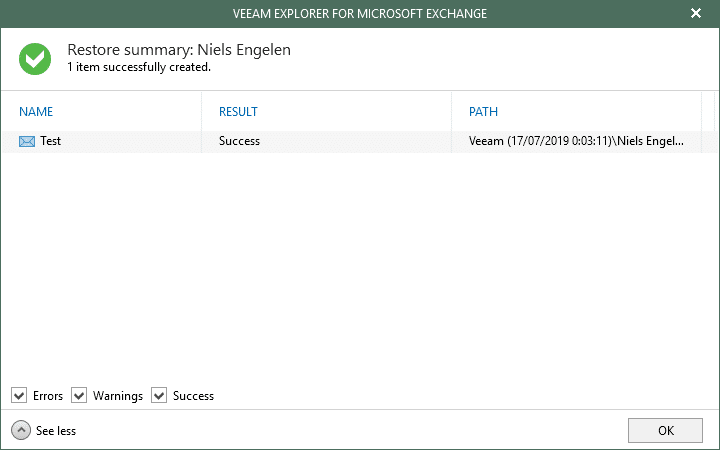Click the envelope icon beside Test
Viewport: 720px width, 450px height.
(x=27, y=141)
